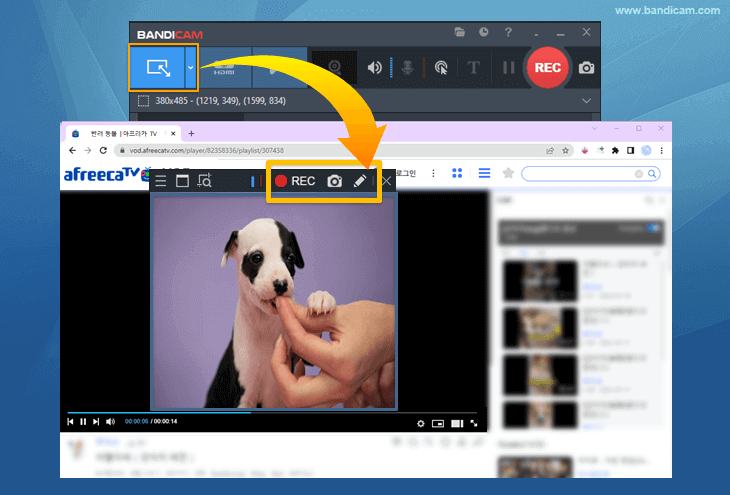
Task: Open the first playlist video thumbnail
Action: point(540,281)
